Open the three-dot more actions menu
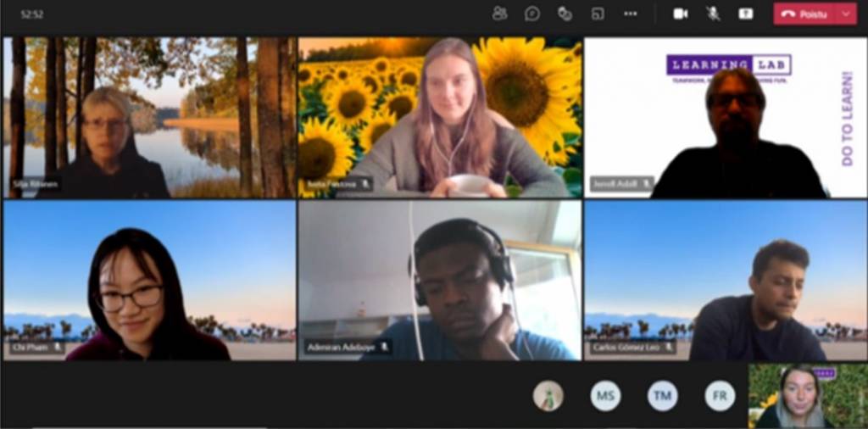Viewport: 868px width, 429px height. [x=630, y=14]
